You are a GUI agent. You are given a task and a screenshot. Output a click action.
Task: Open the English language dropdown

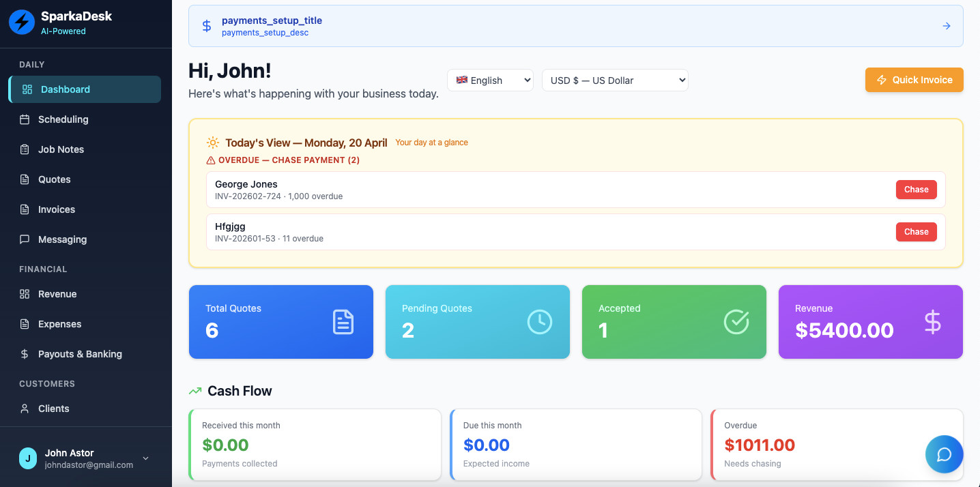click(x=490, y=80)
